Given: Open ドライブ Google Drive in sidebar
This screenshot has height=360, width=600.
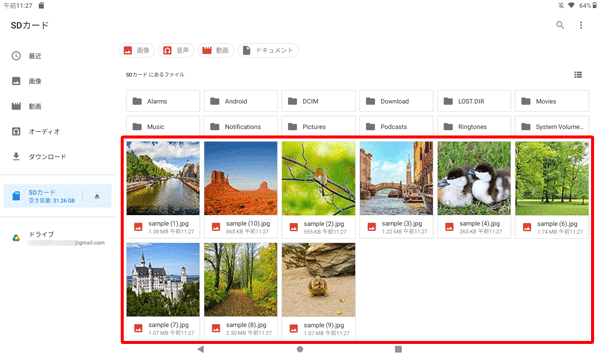Looking at the screenshot, I should tap(57, 238).
